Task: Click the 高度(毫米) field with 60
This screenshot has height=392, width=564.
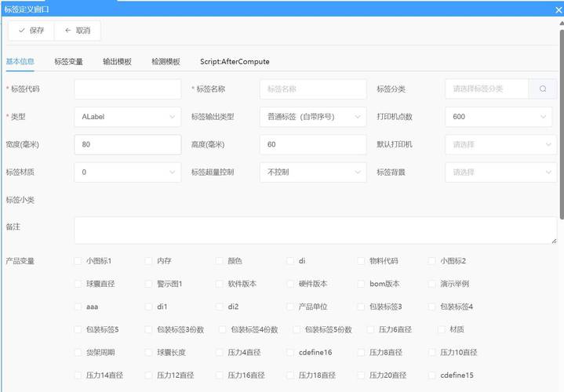Action: tap(313, 144)
